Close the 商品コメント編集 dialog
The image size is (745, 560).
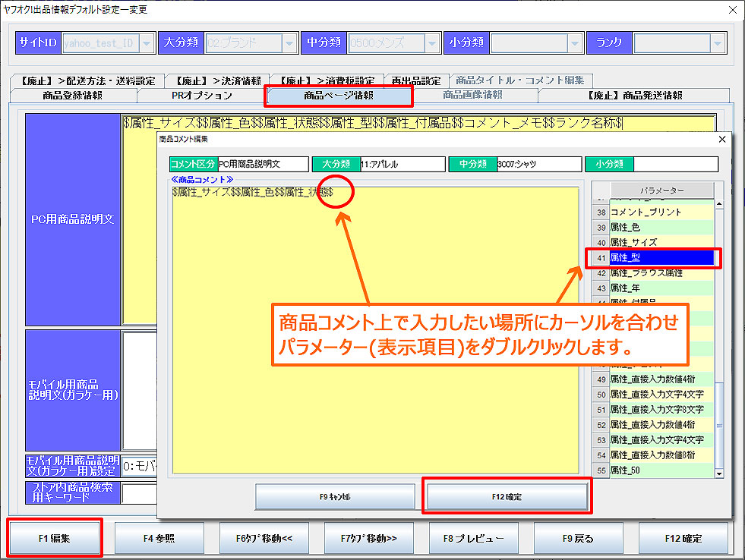click(721, 139)
